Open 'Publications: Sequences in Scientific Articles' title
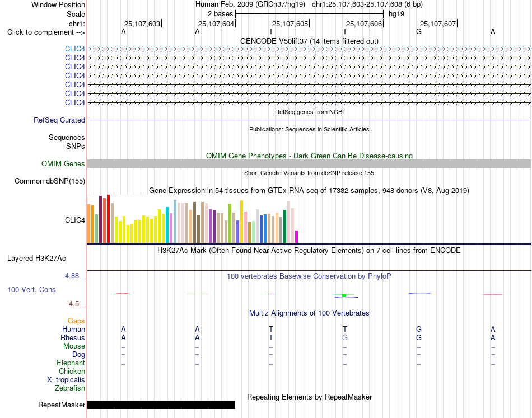 coord(309,129)
